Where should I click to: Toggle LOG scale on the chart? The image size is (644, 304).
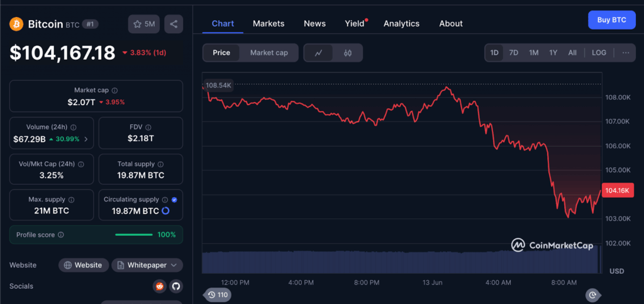coord(599,53)
